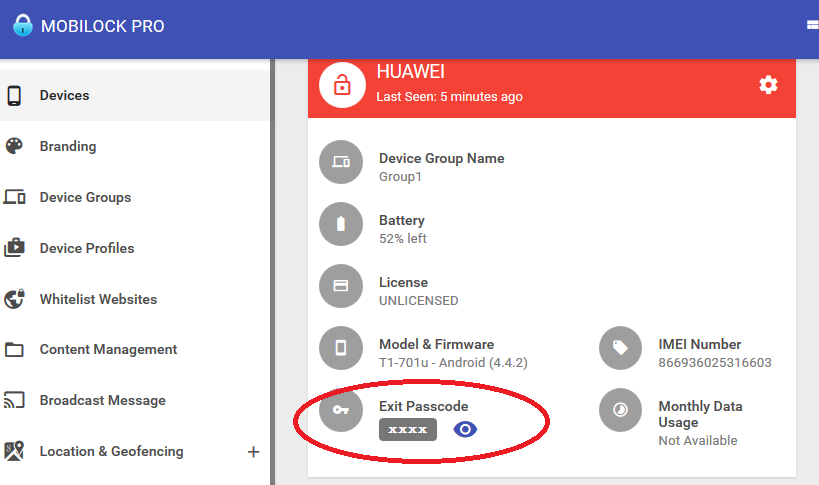Click the T1-701u - Android (4.4.2) text
819x485 pixels.
tap(453, 363)
